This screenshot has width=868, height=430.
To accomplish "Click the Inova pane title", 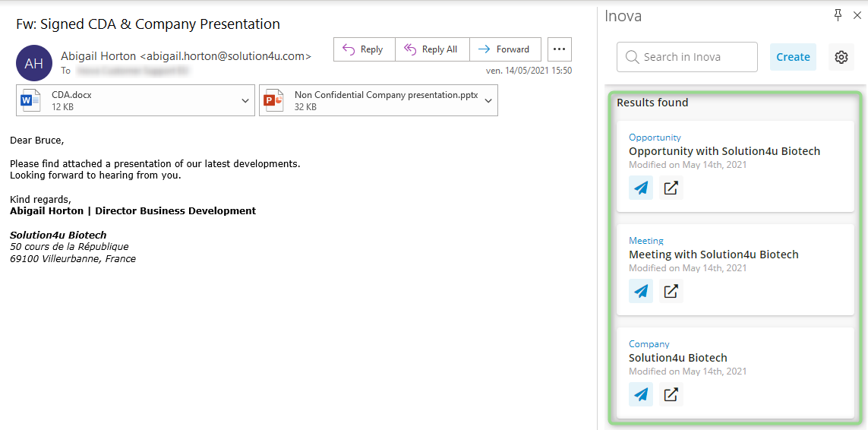I will (623, 16).
